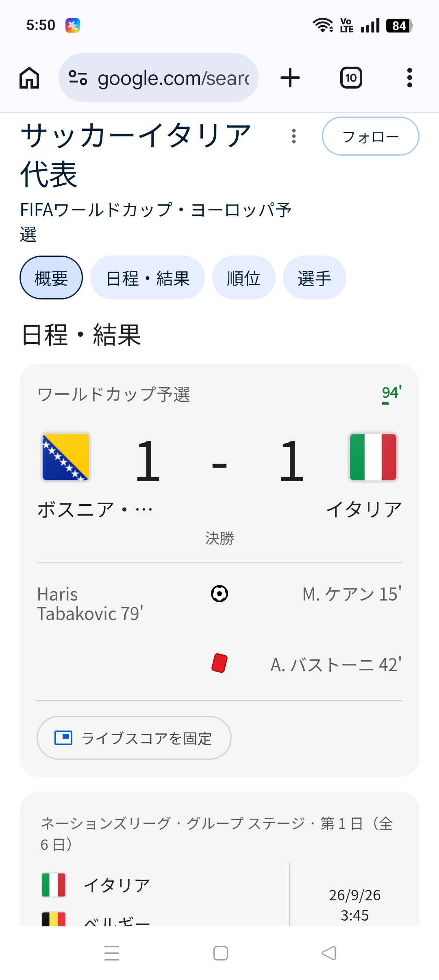
Task: Switch to the 日程・結果 tab
Action: click(x=148, y=278)
